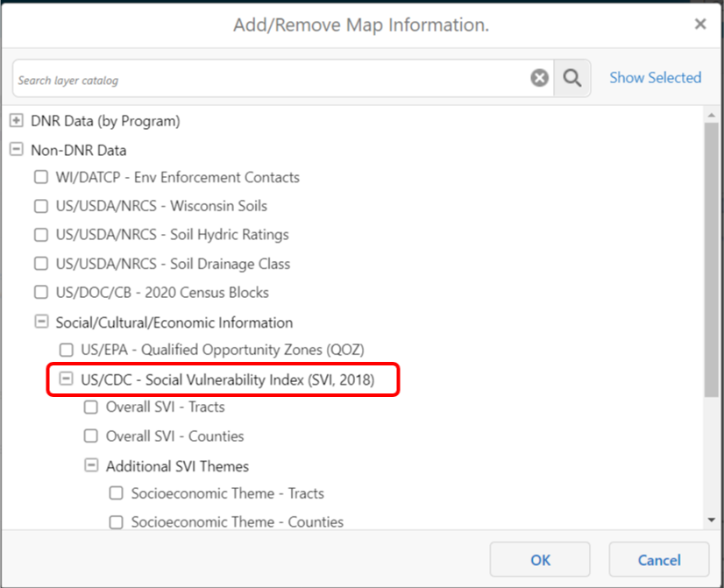Image resolution: width=724 pixels, height=588 pixels.
Task: Check WI/DATCP Env Enforcement Contacts layer
Action: tap(41, 177)
